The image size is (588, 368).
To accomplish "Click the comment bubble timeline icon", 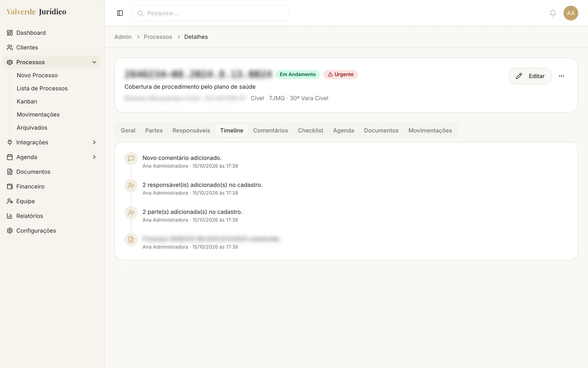I will (x=131, y=159).
